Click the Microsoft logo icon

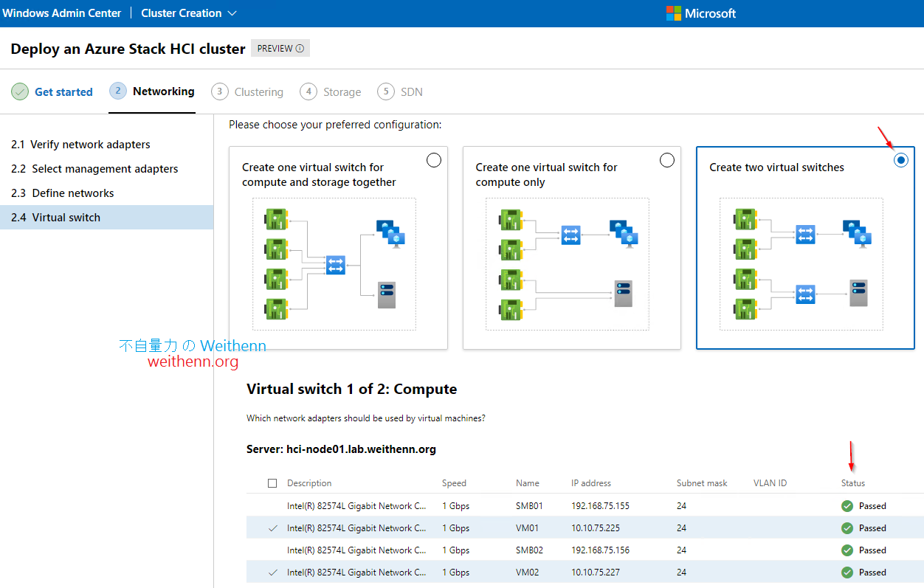tap(675, 13)
